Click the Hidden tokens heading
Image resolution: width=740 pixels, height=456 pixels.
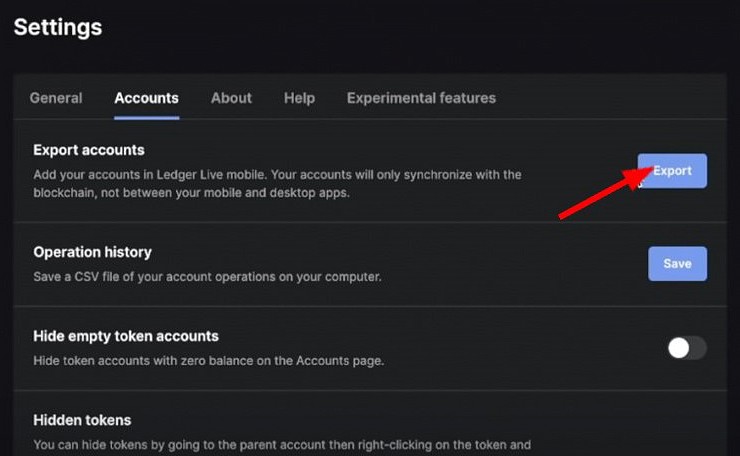pos(82,420)
